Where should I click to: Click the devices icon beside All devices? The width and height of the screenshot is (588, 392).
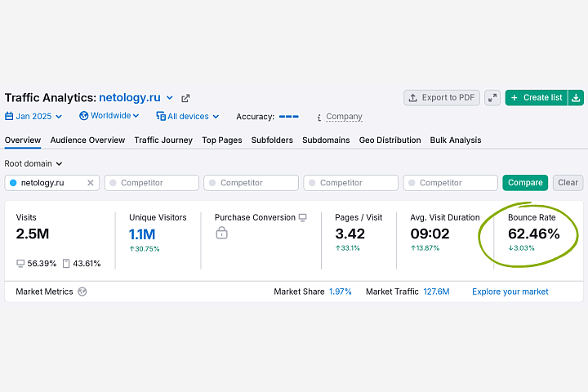[161, 116]
